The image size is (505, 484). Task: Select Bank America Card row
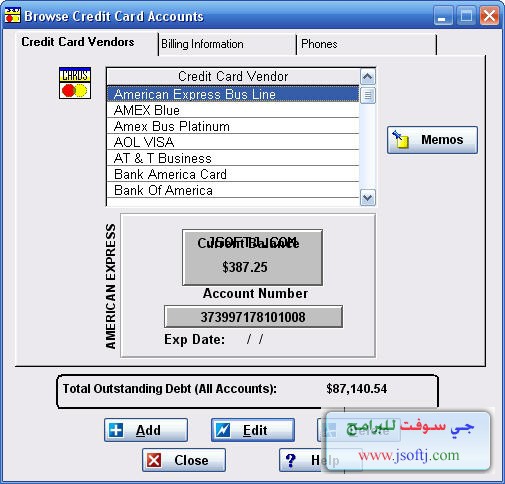(233, 174)
